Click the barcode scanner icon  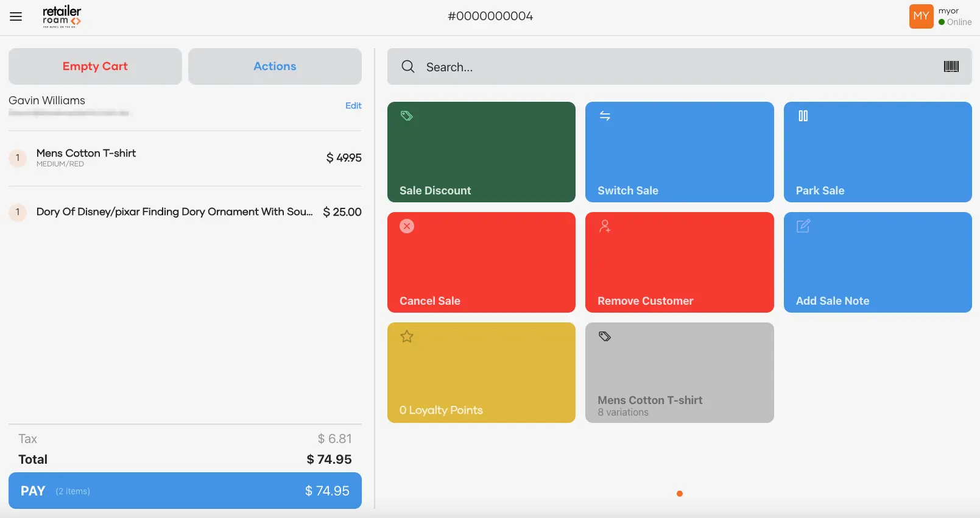point(951,66)
